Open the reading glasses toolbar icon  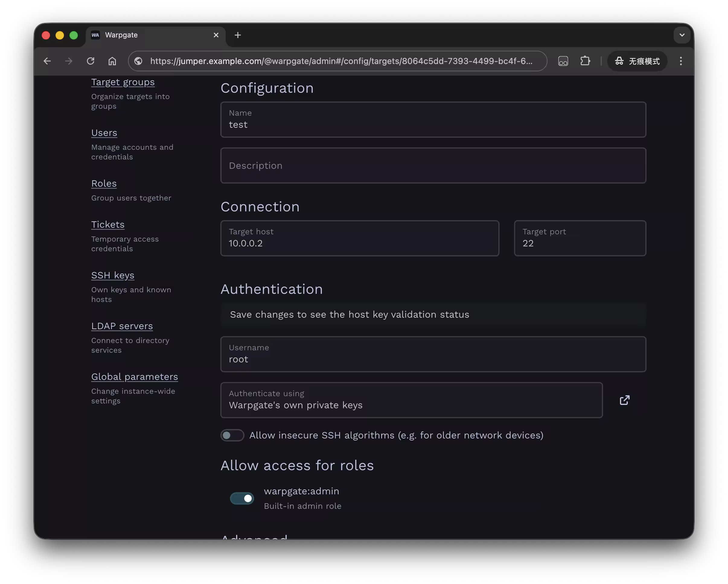tap(563, 61)
